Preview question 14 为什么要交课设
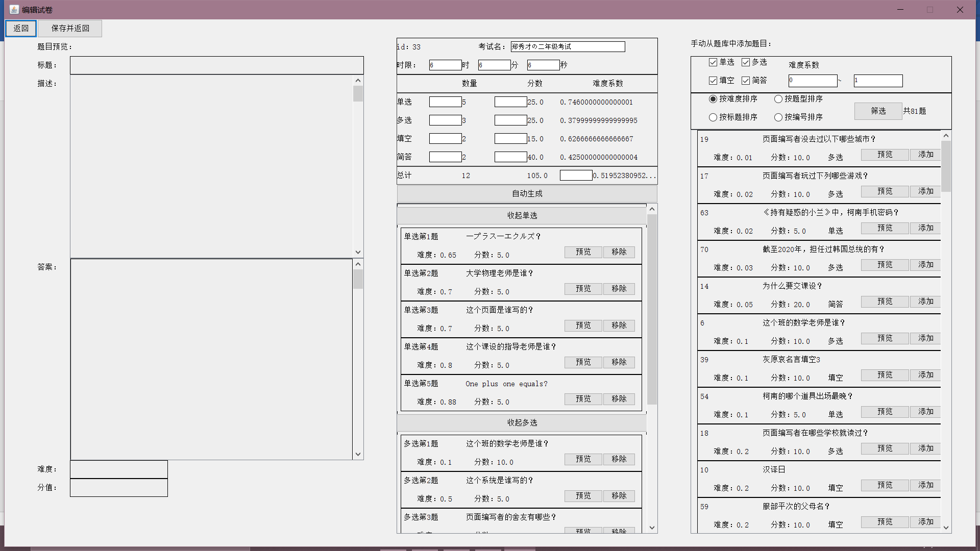The width and height of the screenshot is (980, 551). [x=885, y=302]
